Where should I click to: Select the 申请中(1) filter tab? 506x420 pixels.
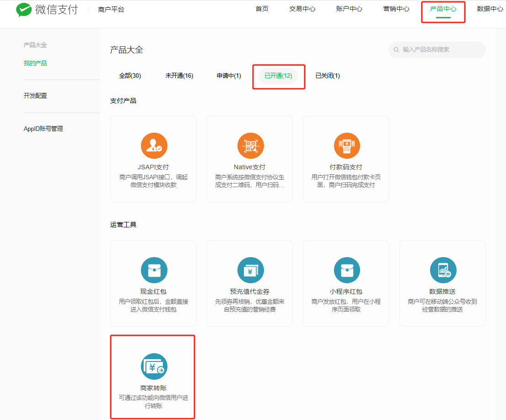pos(229,76)
